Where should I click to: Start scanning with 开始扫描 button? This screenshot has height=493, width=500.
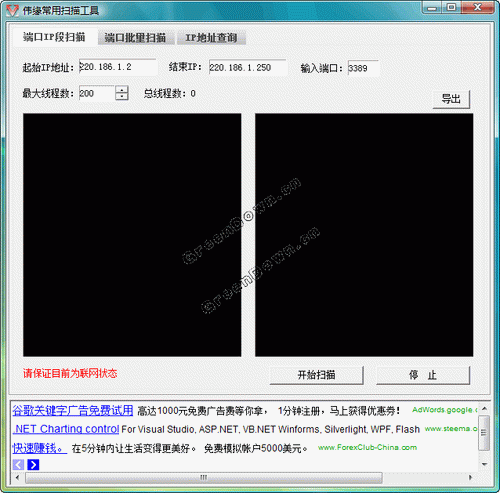point(316,375)
